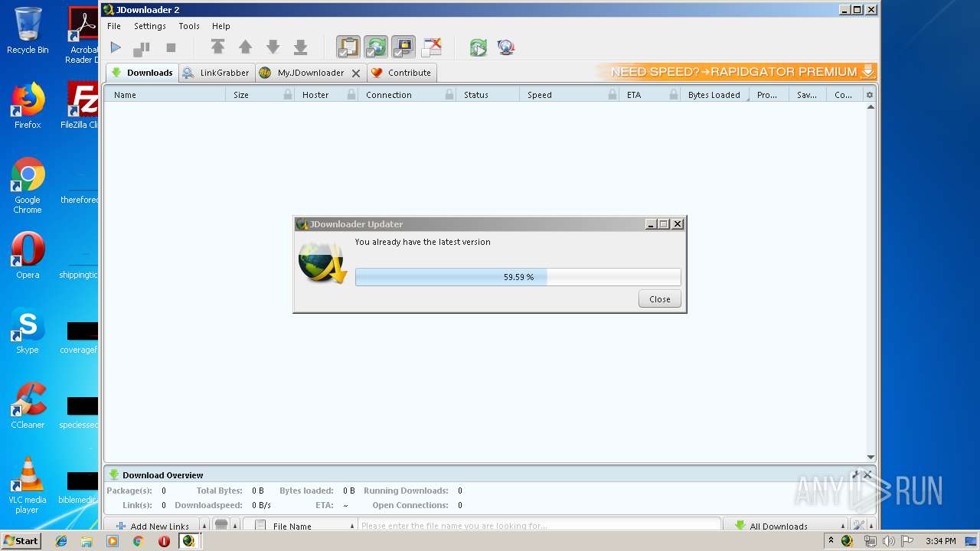The height and width of the screenshot is (551, 980).
Task: Sort downloads by Name column
Action: (x=165, y=95)
